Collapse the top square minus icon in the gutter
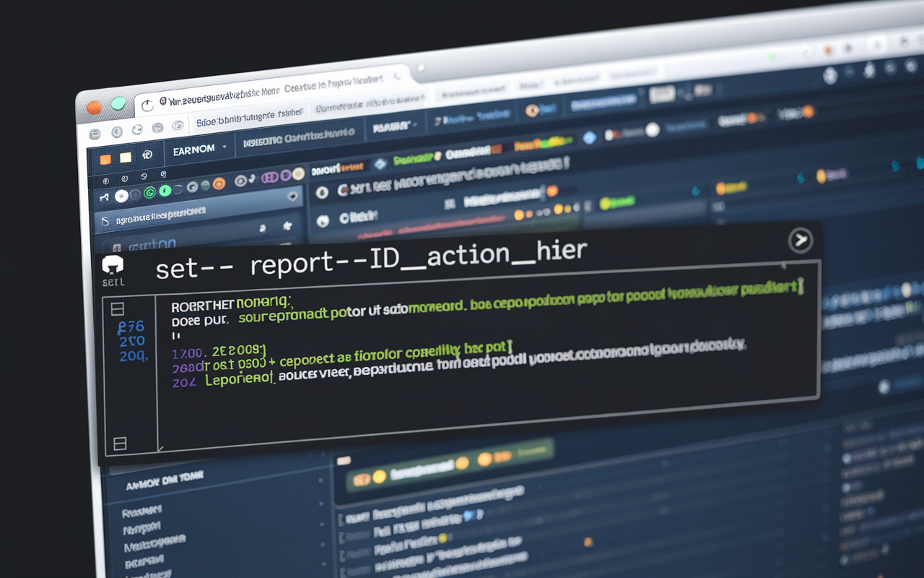The height and width of the screenshot is (578, 924). [x=118, y=310]
